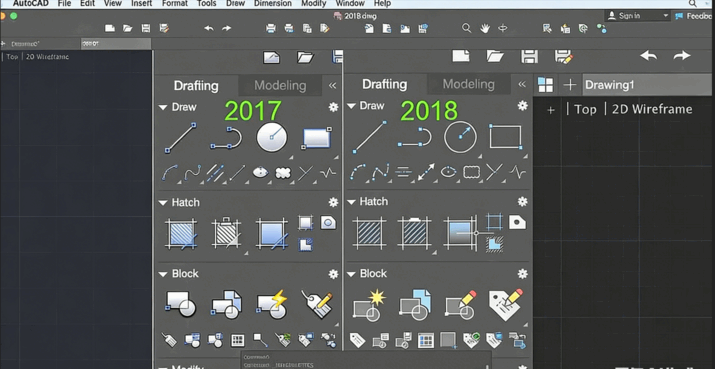The height and width of the screenshot is (369, 715).
Task: Click the block with lightning icon in 2017 panel
Action: point(272,305)
